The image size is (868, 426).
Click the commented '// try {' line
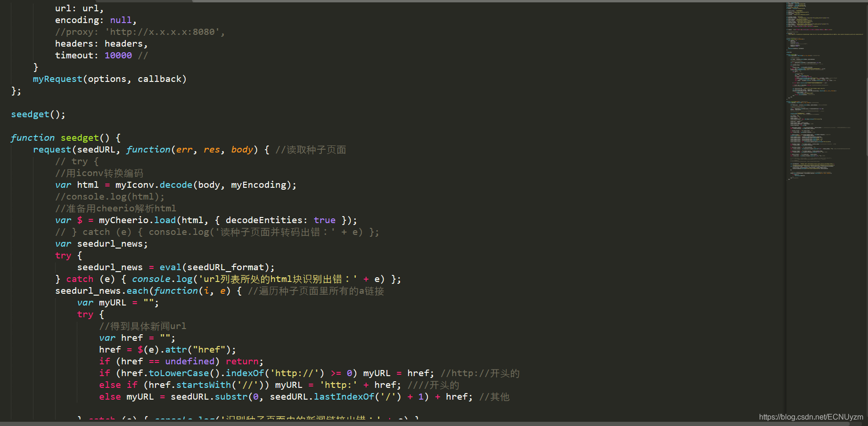[77, 161]
